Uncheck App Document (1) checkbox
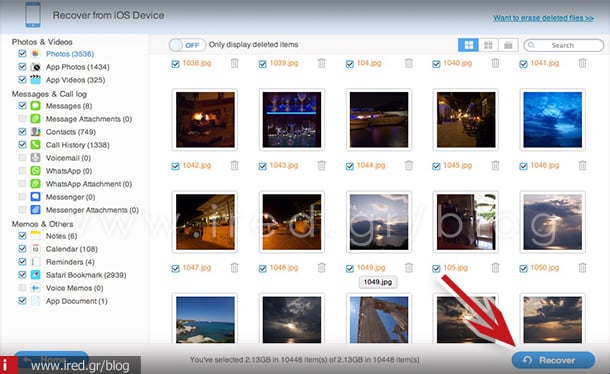Viewport: 610px width, 374px height. click(22, 300)
